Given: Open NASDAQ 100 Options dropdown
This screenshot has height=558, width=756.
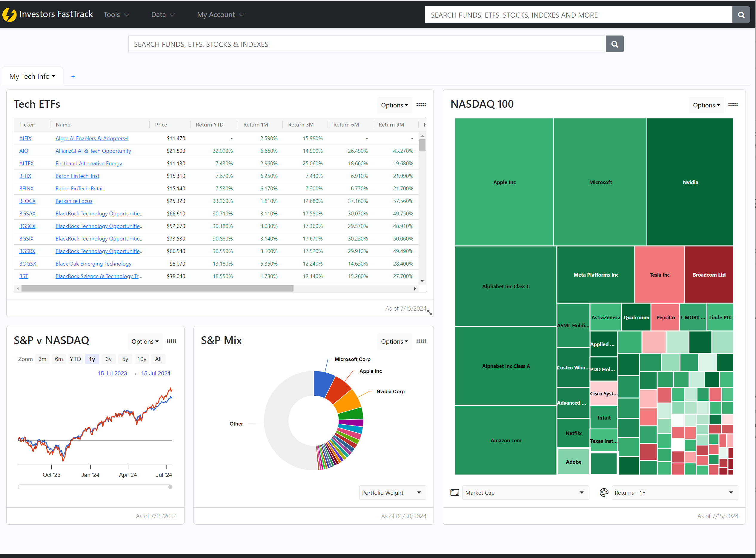Looking at the screenshot, I should pyautogui.click(x=706, y=105).
